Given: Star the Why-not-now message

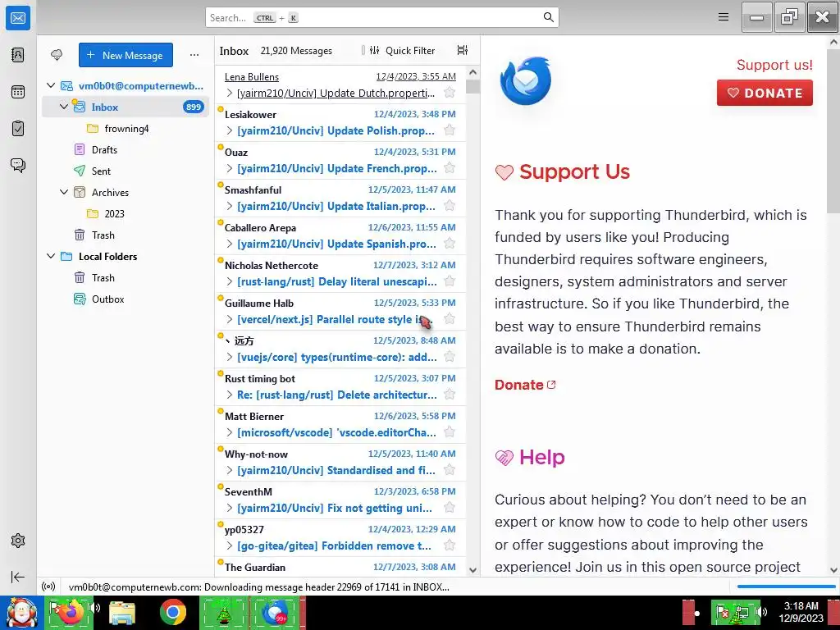Looking at the screenshot, I should pos(450,470).
